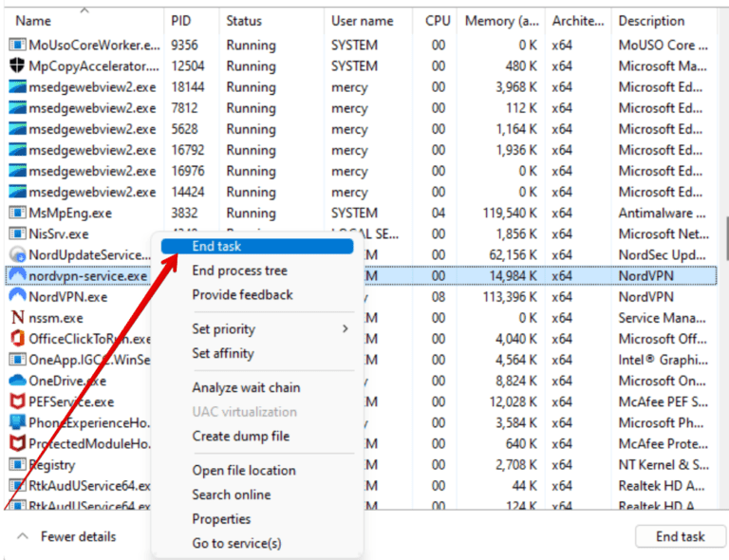Choose End process tree
The width and height of the screenshot is (729, 560).
(239, 271)
